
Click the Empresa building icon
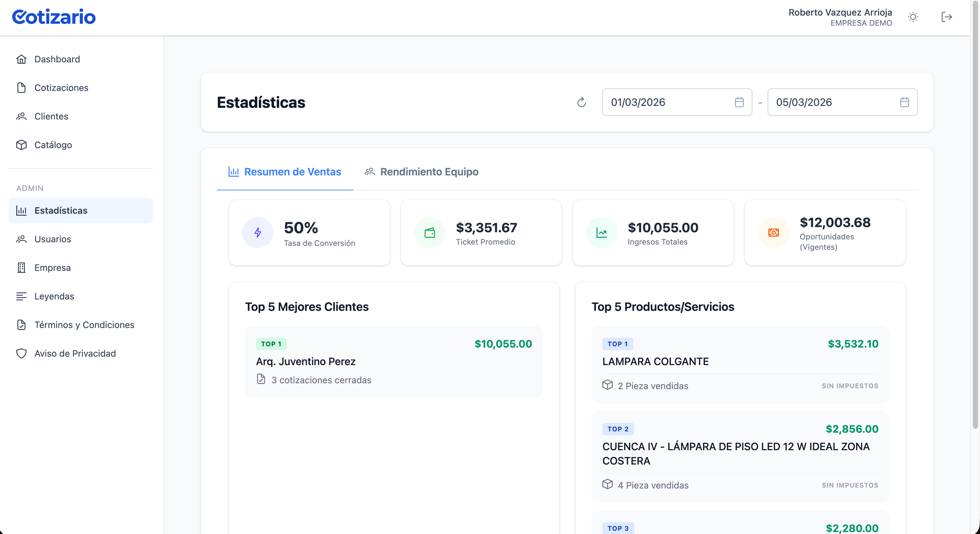coord(21,268)
